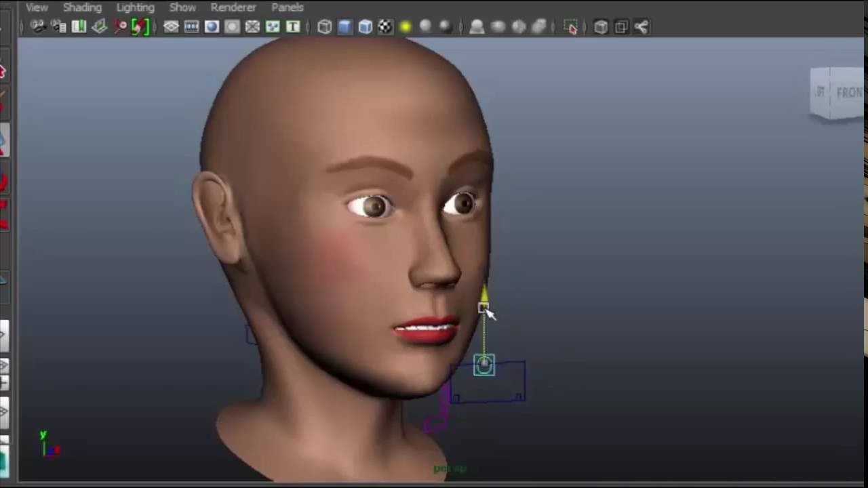Open the grease pencil tool icon
The height and width of the screenshot is (488, 868).
[x=140, y=26]
